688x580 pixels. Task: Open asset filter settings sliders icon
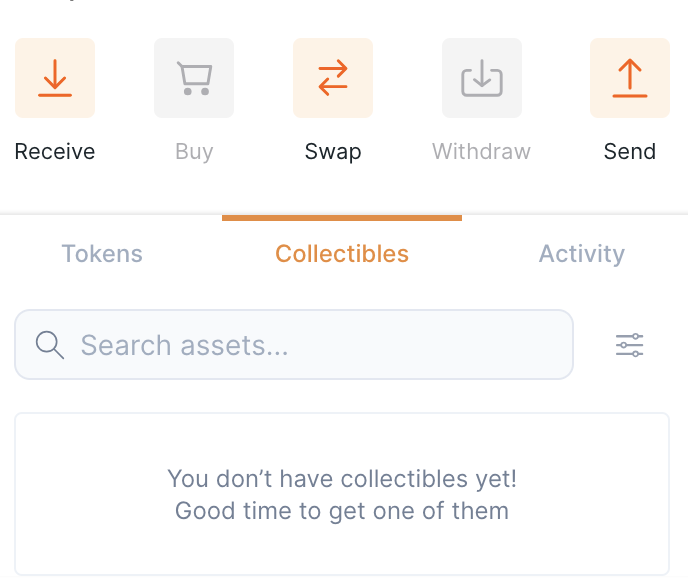coord(629,346)
